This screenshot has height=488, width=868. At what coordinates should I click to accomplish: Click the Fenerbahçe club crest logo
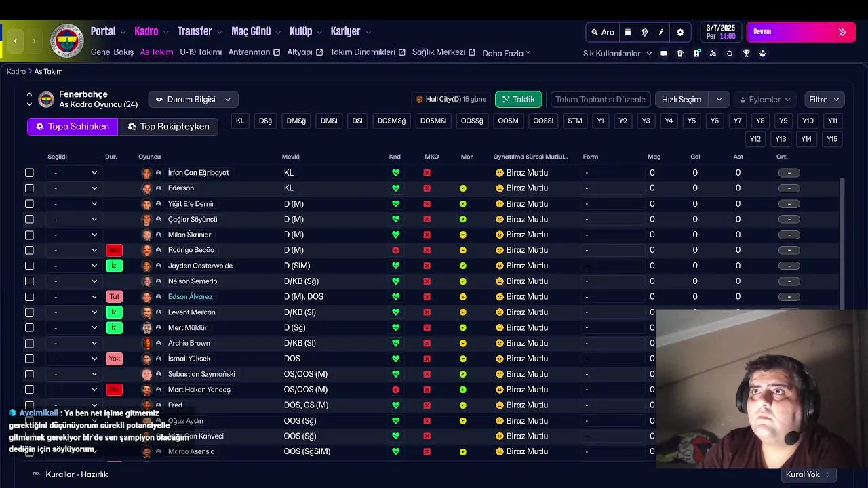(66, 41)
